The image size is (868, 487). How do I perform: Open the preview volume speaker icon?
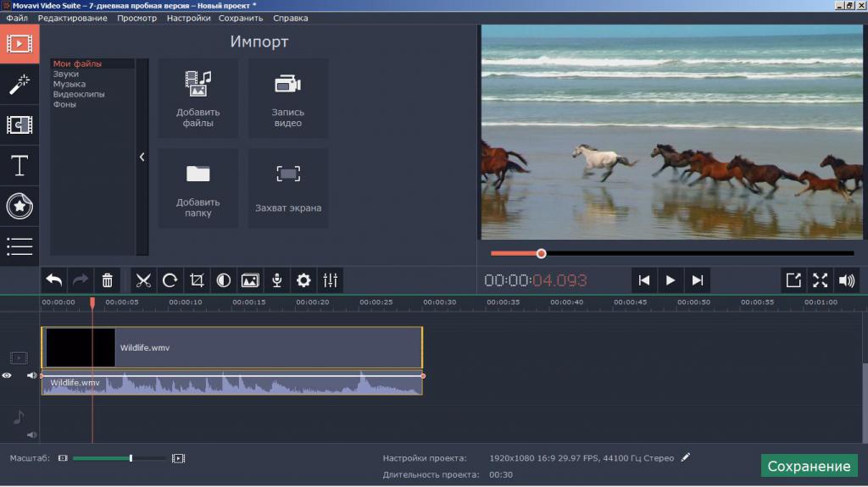847,280
